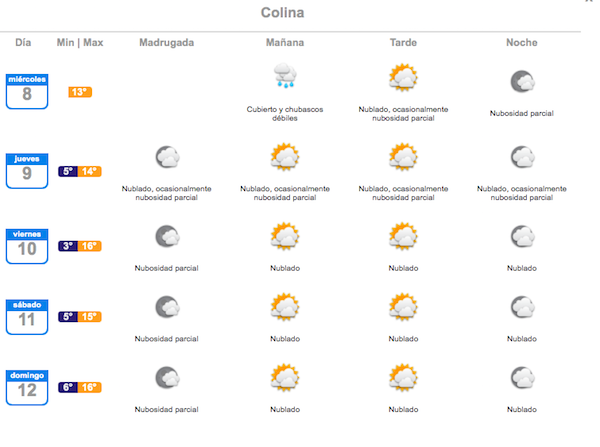Click the Colina location title
Image resolution: width=600 pixels, height=447 pixels.
282,13
